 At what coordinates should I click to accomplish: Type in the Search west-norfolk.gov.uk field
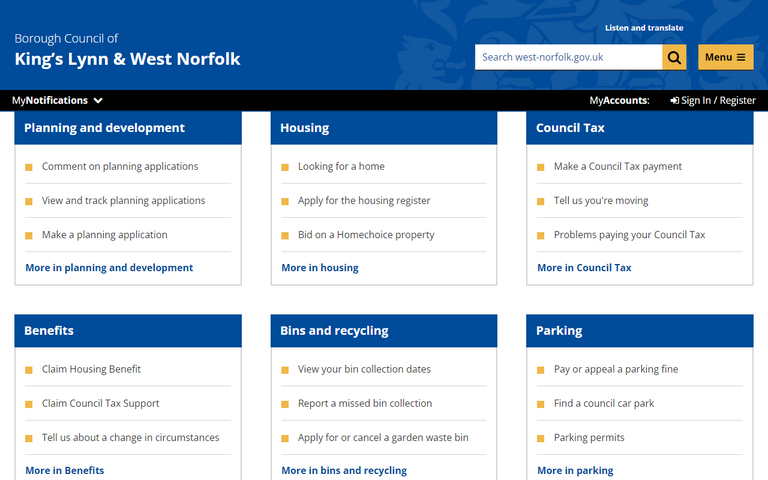(567, 57)
